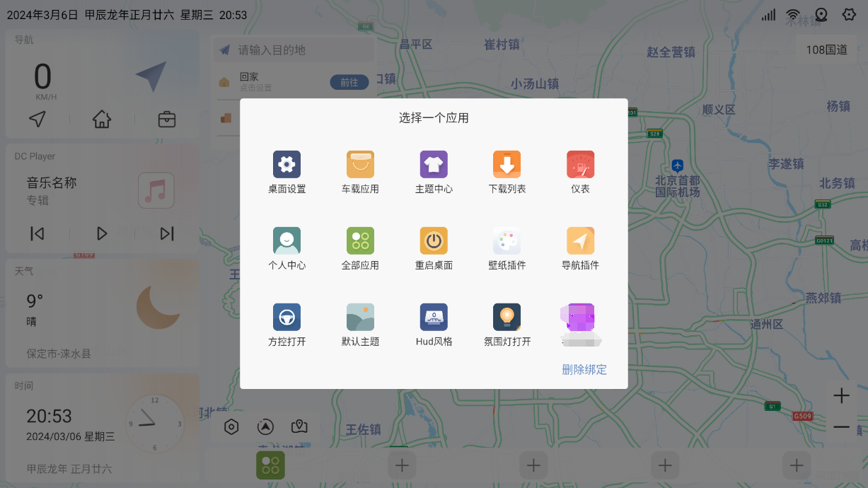Open settings gear in top status bar
The image size is (868, 488).
pyautogui.click(x=849, y=15)
